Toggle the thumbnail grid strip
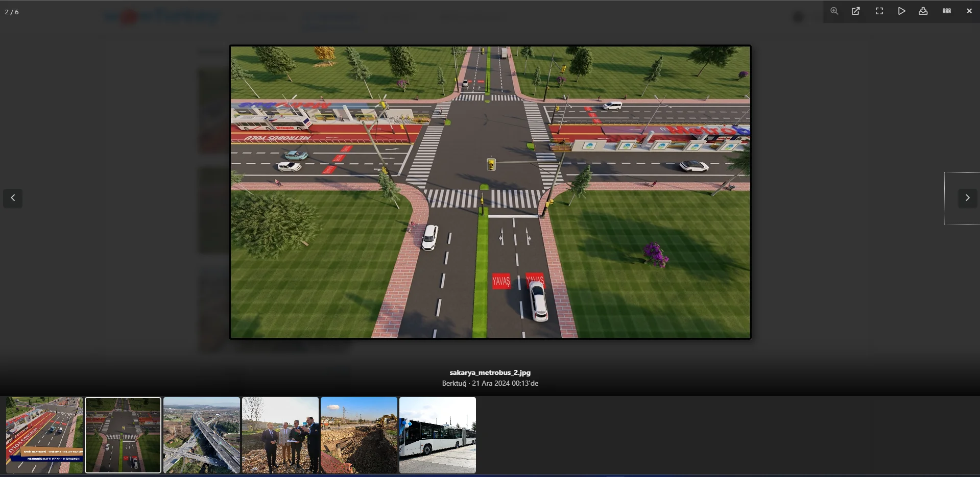Screen dimensions: 980x477 946,11
